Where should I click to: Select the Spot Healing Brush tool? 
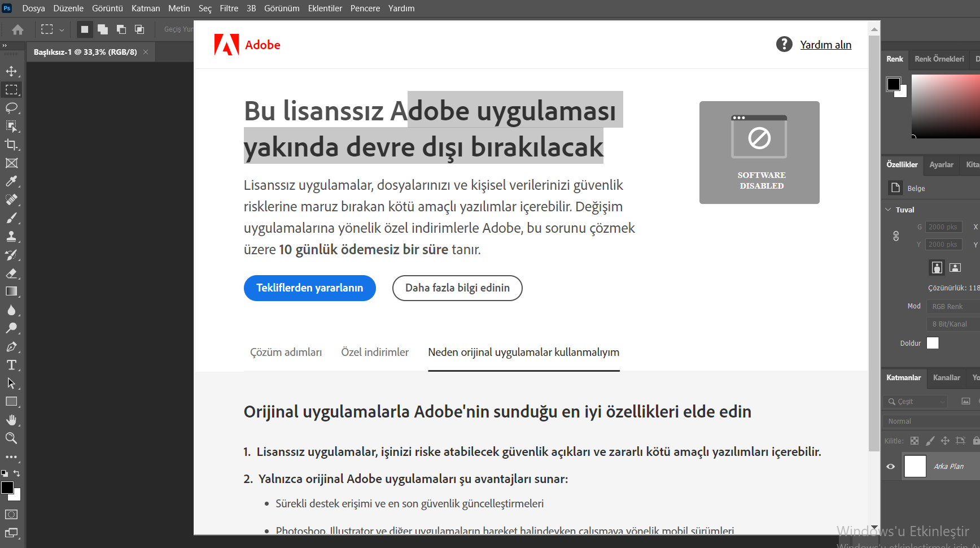coord(11,199)
